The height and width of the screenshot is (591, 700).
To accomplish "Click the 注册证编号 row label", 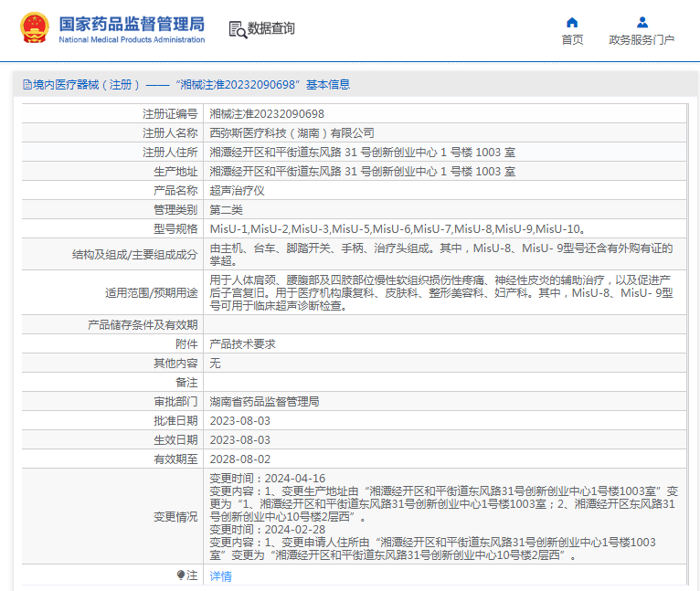I will click(170, 114).
